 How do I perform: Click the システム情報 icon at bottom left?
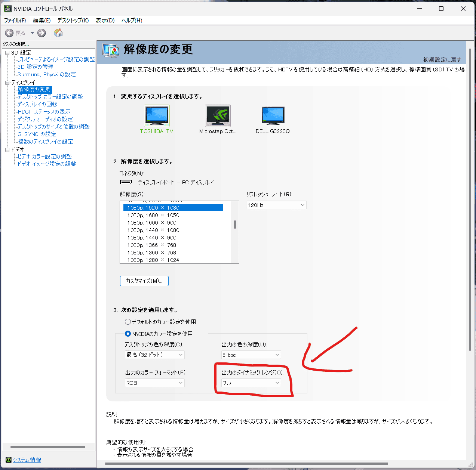[x=9, y=460]
